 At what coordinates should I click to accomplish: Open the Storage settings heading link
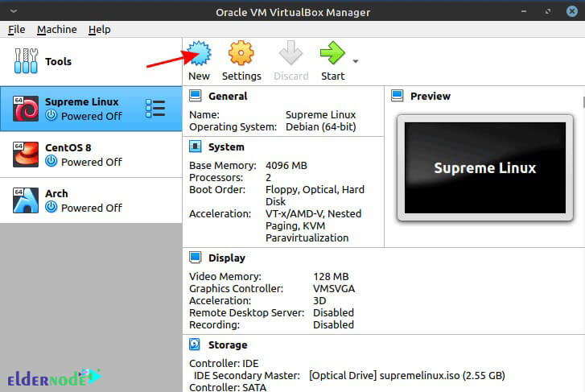[228, 345]
